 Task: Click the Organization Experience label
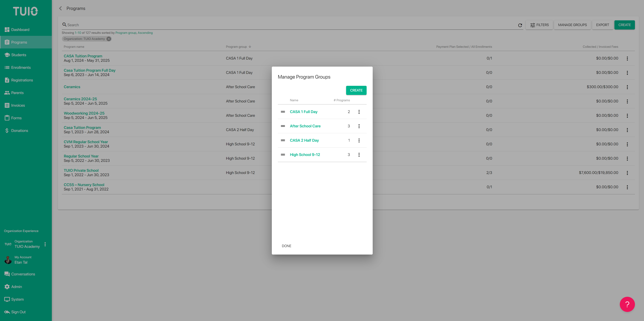[21, 231]
